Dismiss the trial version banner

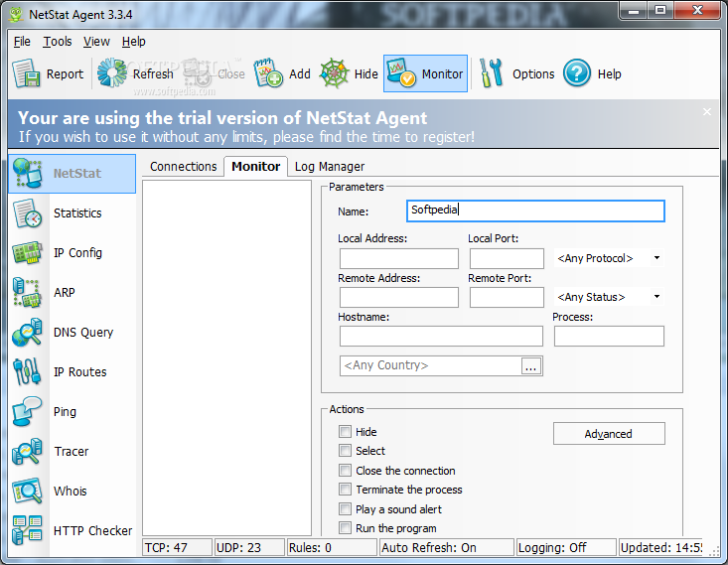point(706,112)
